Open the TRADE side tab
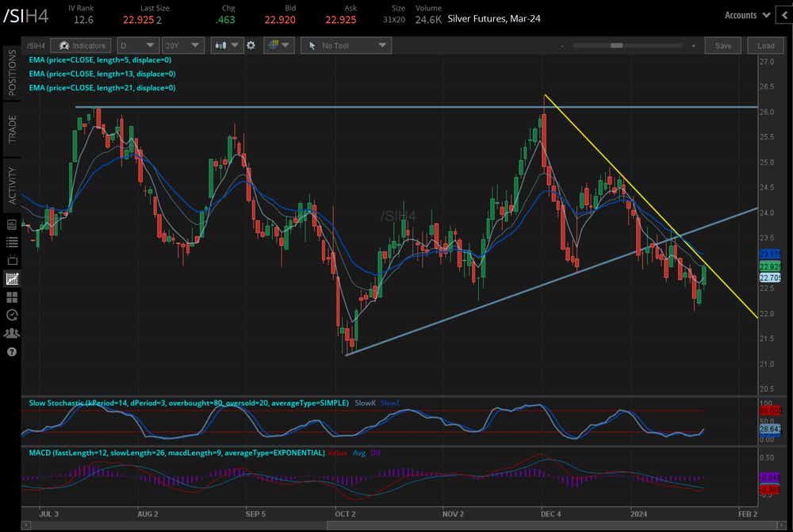793x532 pixels. pyautogui.click(x=12, y=129)
